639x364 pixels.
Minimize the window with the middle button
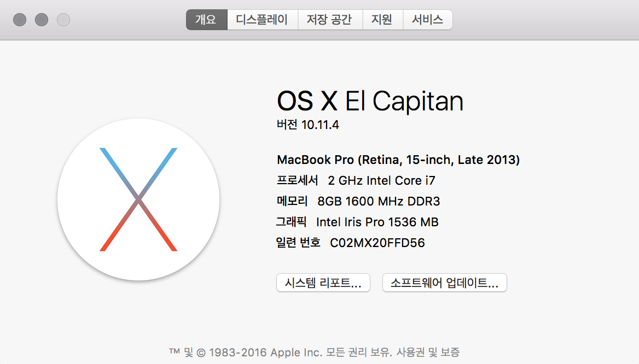pyautogui.click(x=42, y=20)
